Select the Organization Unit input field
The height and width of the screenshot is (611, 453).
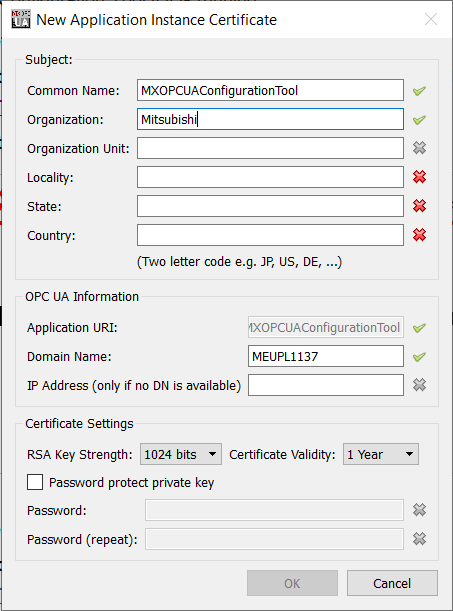(270, 148)
